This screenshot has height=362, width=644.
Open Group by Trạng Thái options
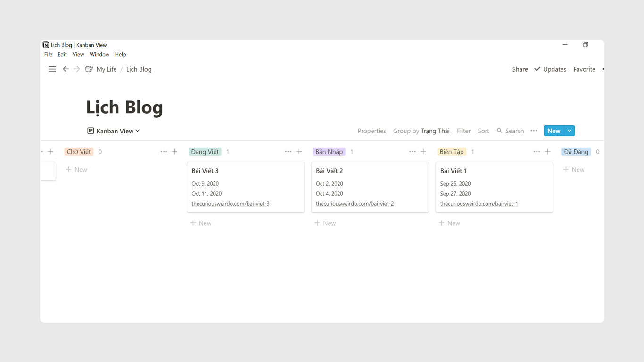click(421, 131)
